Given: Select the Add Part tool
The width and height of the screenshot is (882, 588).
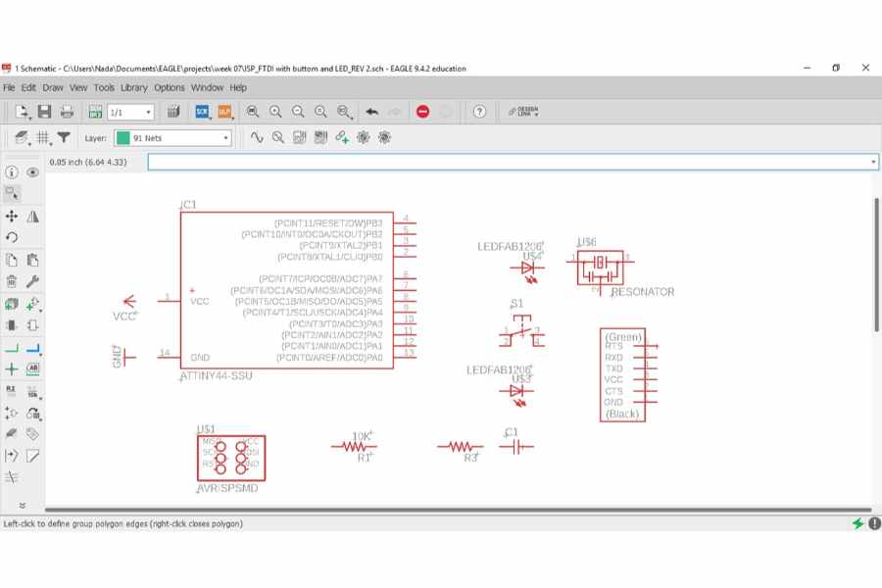Looking at the screenshot, I should (x=11, y=304).
